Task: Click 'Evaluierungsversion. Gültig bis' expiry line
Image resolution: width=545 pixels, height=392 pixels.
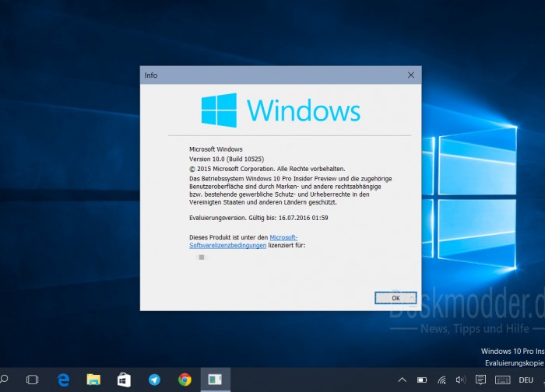Action: coord(258,218)
